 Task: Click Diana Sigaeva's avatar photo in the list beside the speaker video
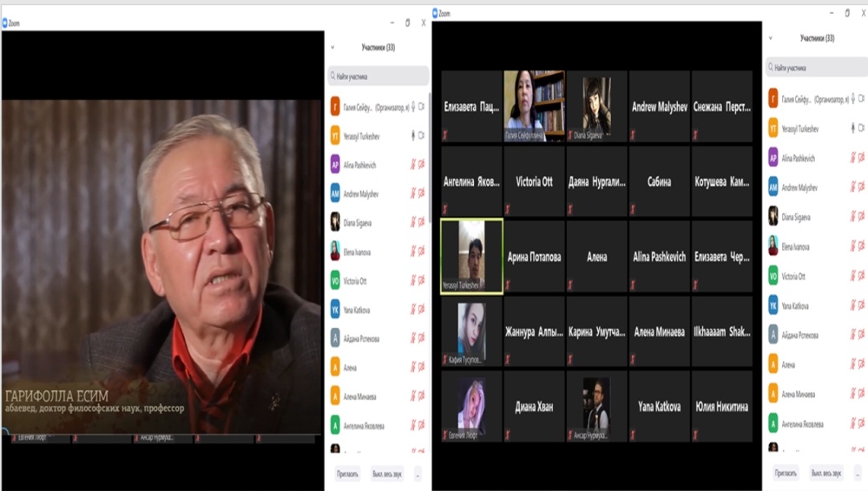pos(335,221)
